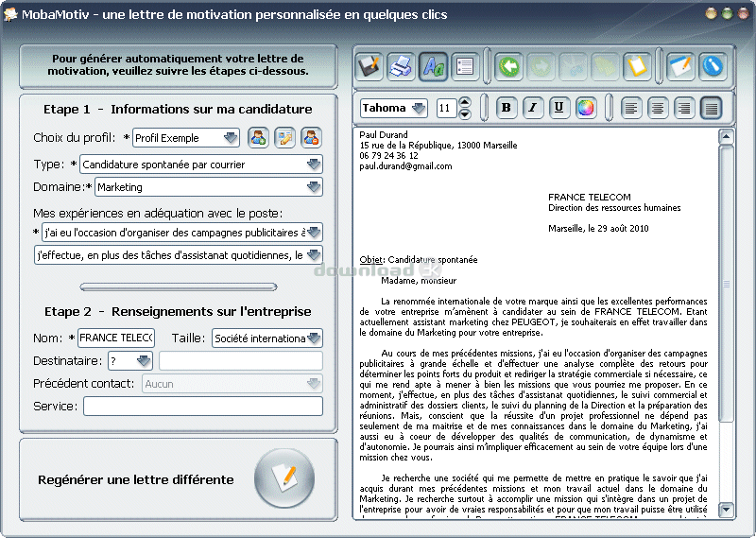This screenshot has height=538, width=756.
Task: Click the round regenerate letter button
Action: click(284, 478)
